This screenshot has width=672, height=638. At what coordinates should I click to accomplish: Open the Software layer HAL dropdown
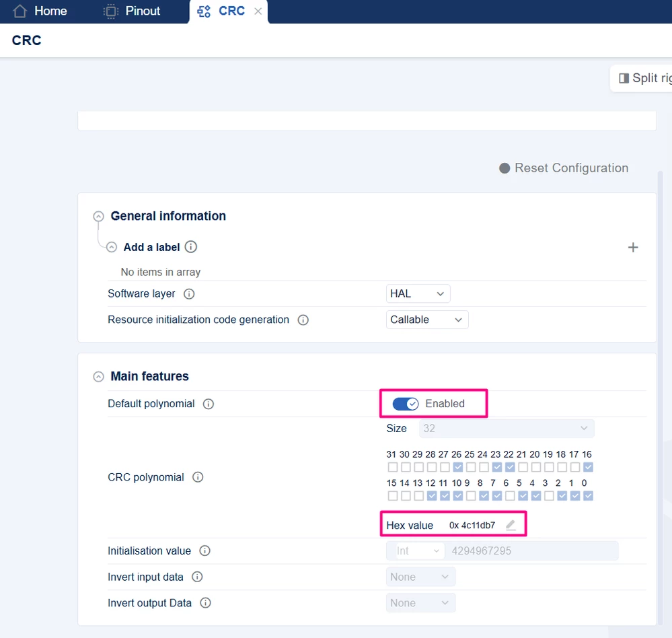(x=418, y=293)
